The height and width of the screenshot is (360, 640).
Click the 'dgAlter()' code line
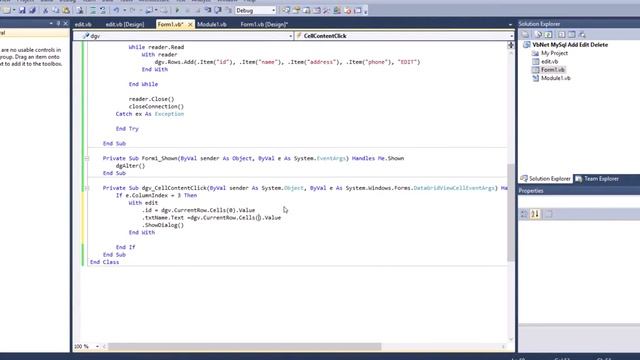click(x=130, y=166)
